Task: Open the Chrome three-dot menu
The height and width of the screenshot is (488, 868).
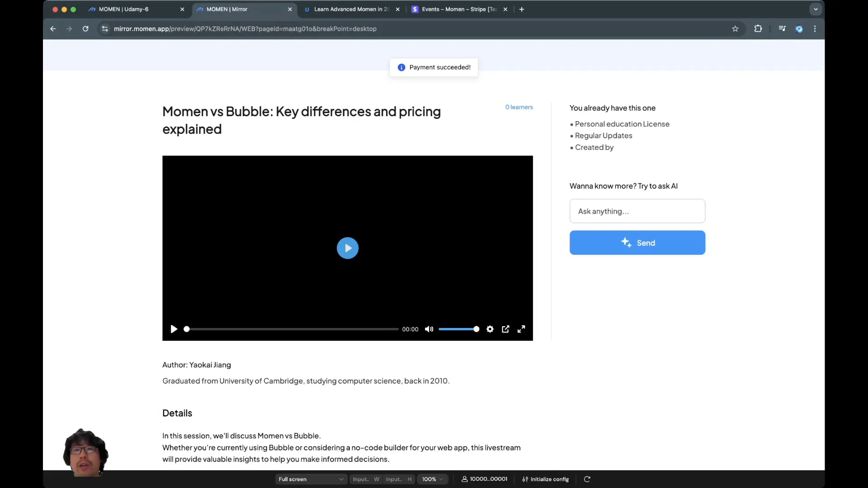Action: [x=815, y=28]
